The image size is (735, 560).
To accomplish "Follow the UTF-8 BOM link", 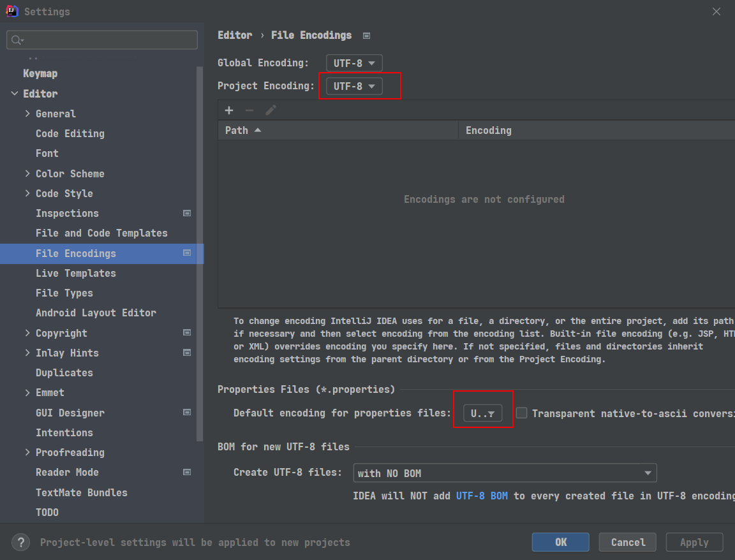I will click(482, 496).
